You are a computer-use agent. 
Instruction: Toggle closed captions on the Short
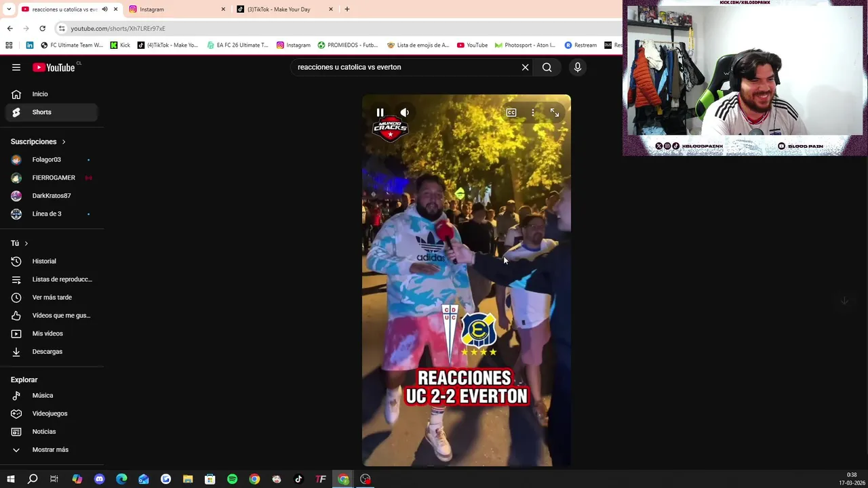tap(511, 113)
